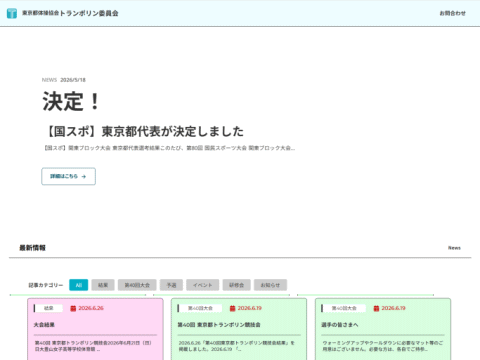The image size is (480, 360).
Task: Click calendar icon beside 2026.6.26
Action: point(73,308)
